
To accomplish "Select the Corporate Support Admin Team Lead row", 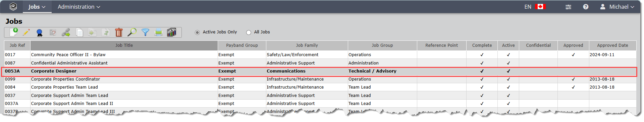I will coord(320,96).
